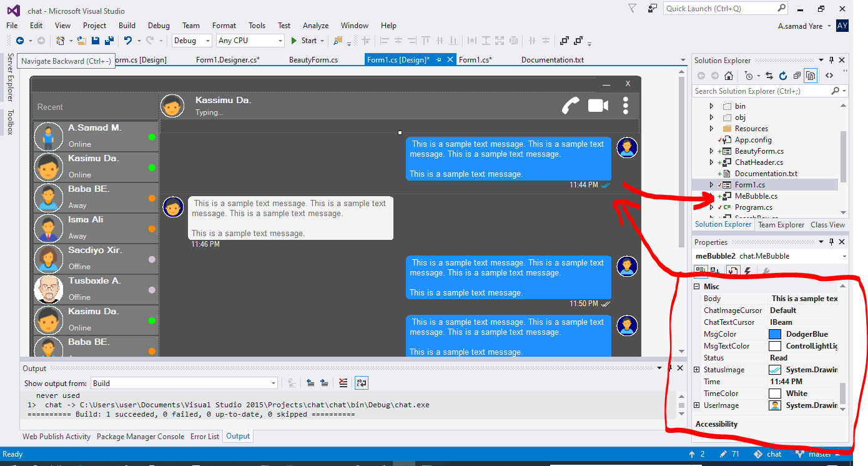Click the DodgerBlue MsgColor swatch

775,334
